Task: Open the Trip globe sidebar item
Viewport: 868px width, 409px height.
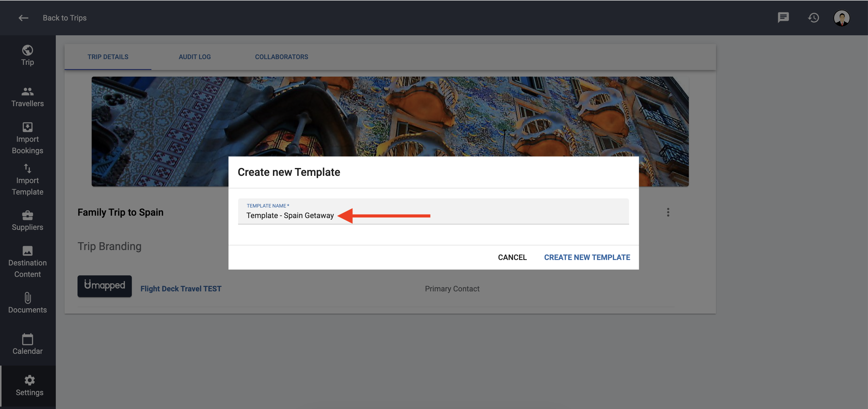Action: coord(28,55)
